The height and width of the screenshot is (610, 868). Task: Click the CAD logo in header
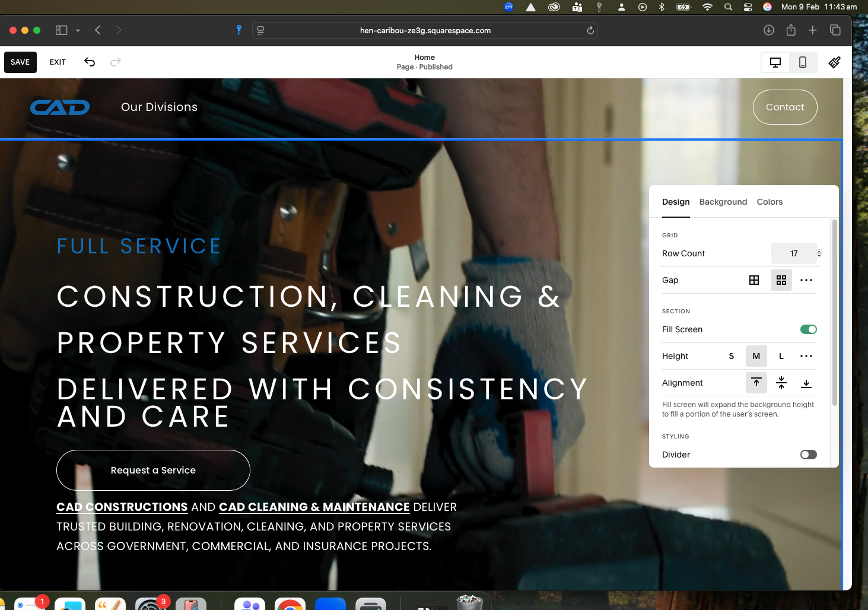(x=60, y=107)
